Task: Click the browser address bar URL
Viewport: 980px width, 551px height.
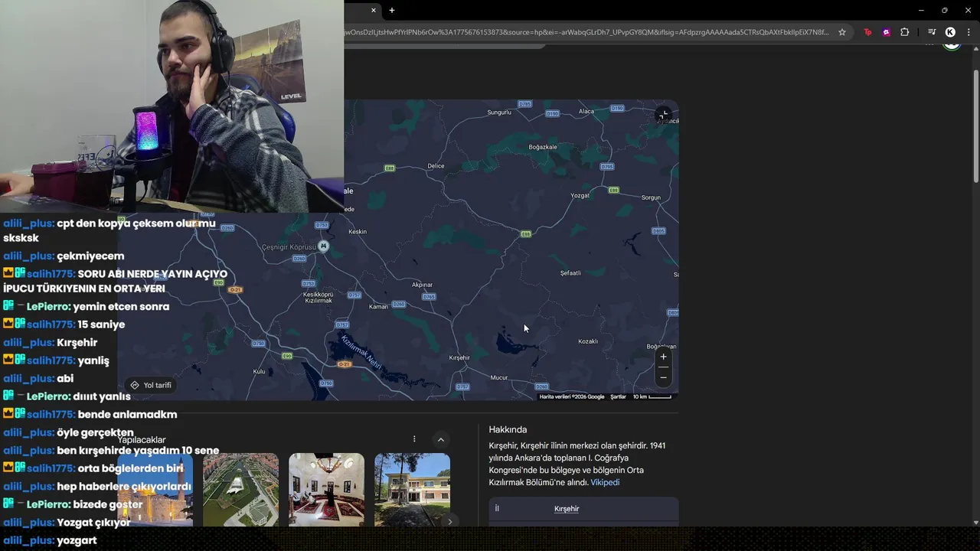Action: [x=586, y=32]
